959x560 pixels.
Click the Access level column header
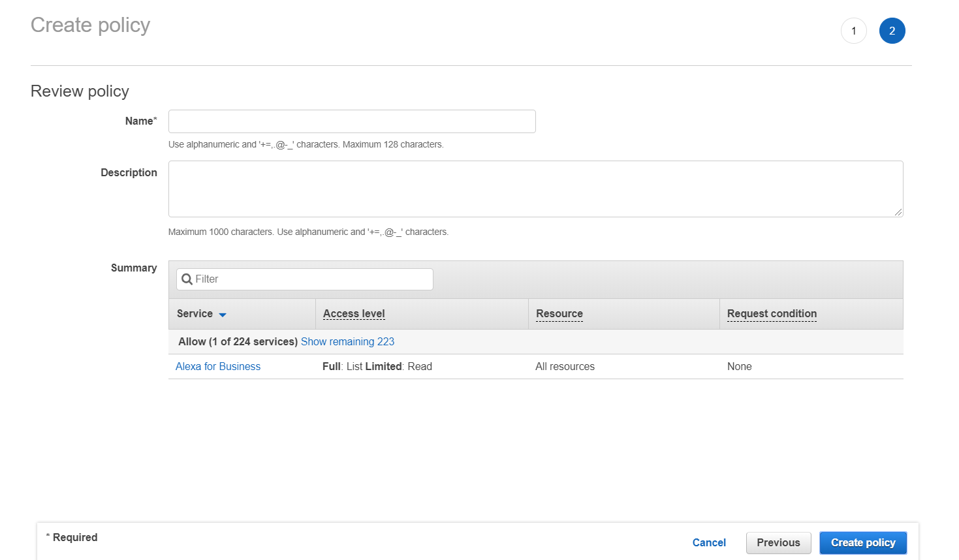tap(354, 314)
